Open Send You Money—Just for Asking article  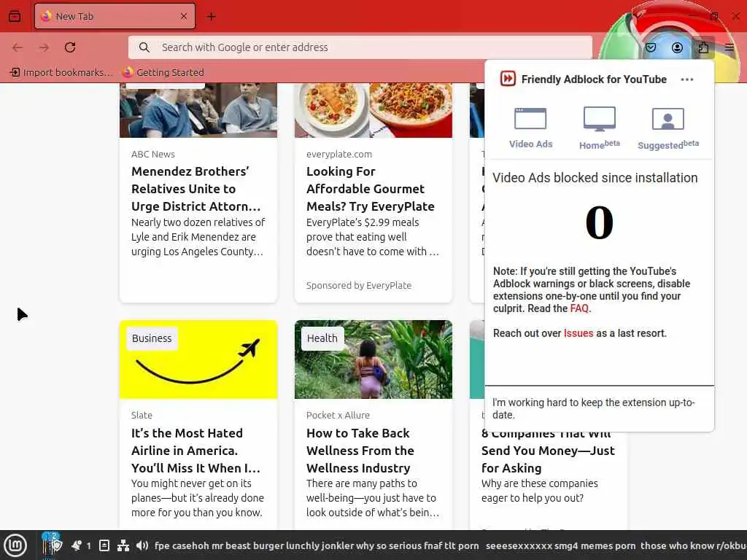click(x=548, y=451)
